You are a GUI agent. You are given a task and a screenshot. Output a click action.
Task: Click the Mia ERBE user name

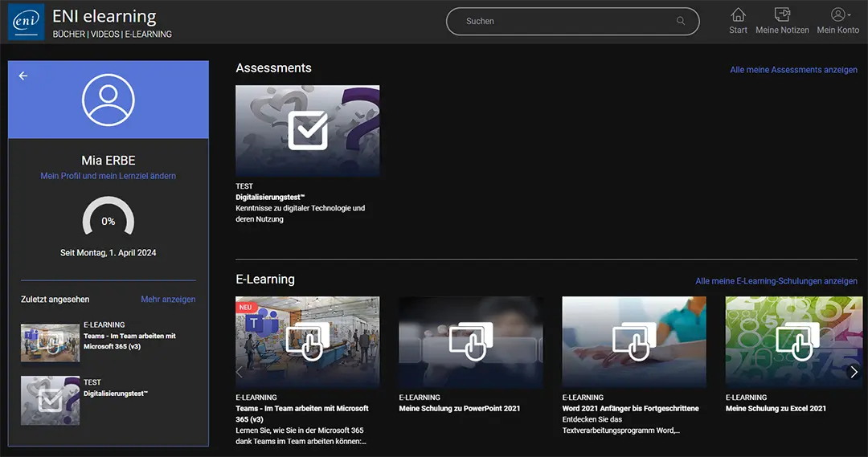[108, 161]
